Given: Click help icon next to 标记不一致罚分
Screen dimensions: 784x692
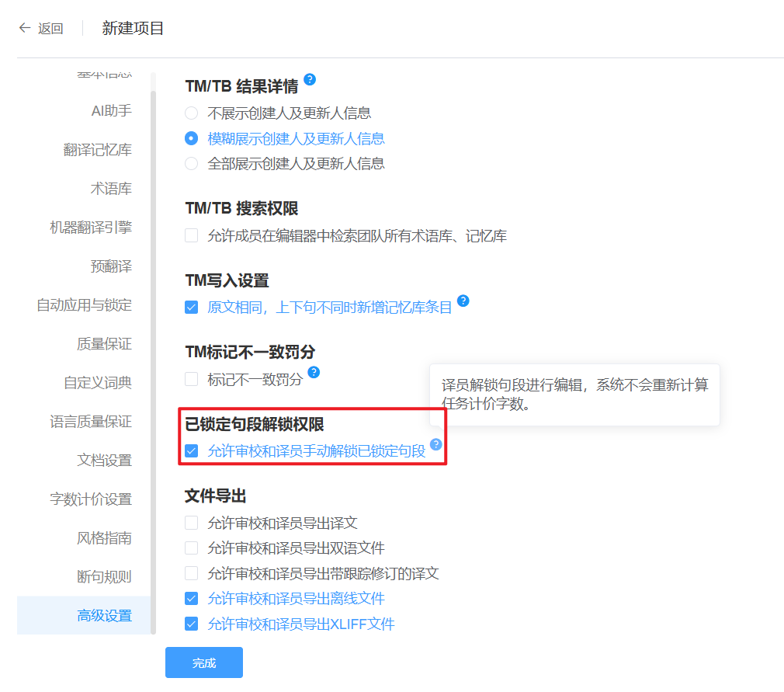Looking at the screenshot, I should pyautogui.click(x=314, y=373).
